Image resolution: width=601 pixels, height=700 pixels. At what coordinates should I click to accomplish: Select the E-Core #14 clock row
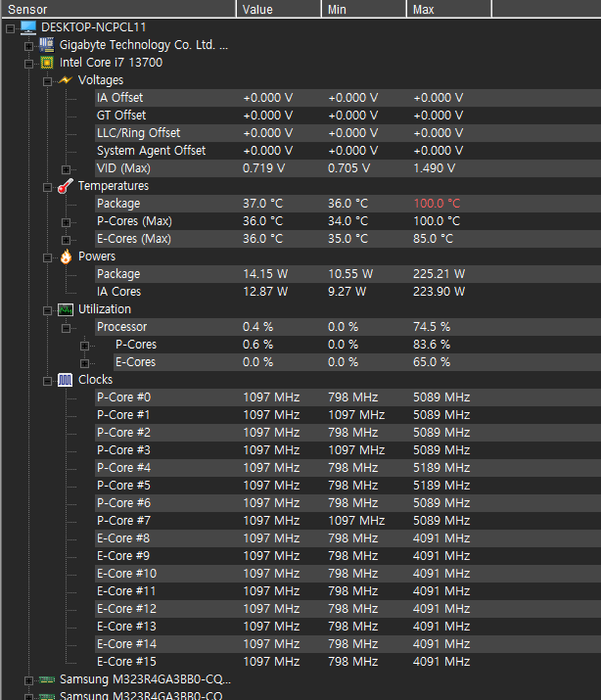pyautogui.click(x=347, y=644)
